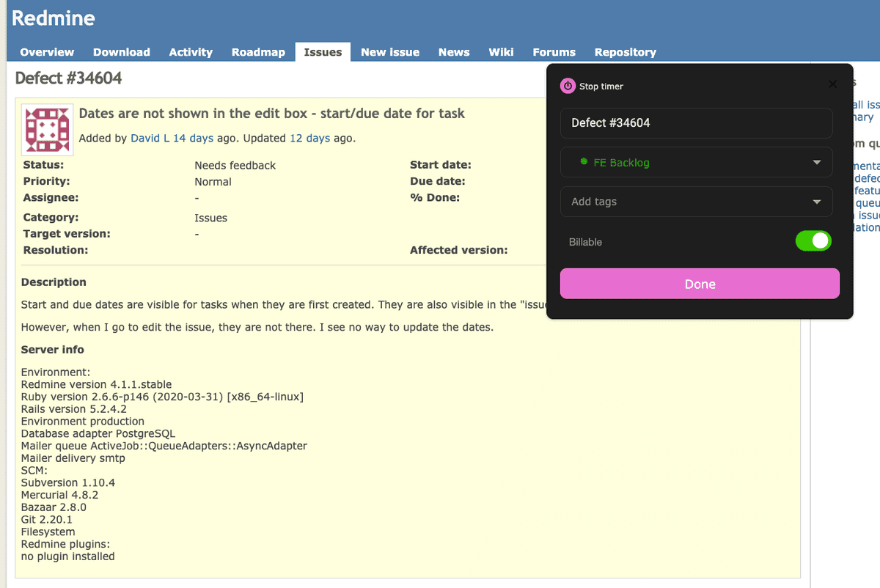Viewport: 880px width, 588px height.
Task: Click the Stop timer power icon
Action: coord(568,86)
